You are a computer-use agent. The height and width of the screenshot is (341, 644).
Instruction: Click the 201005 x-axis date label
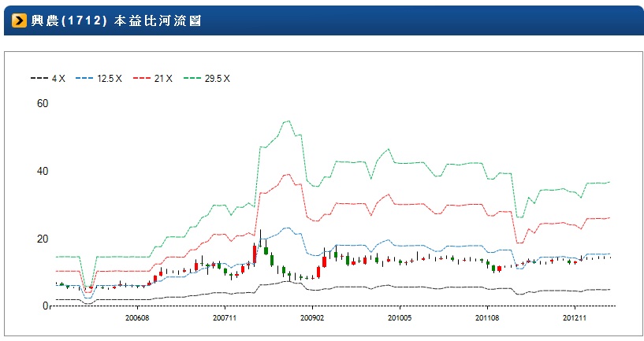click(400, 318)
